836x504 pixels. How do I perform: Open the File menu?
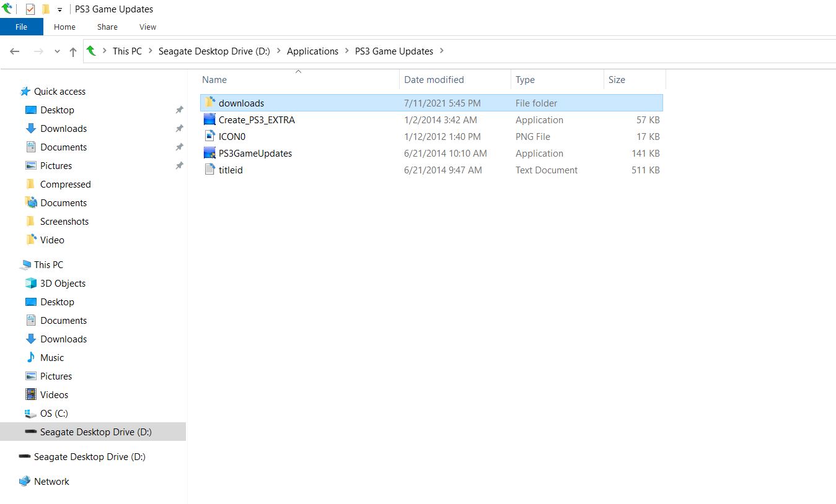21,27
